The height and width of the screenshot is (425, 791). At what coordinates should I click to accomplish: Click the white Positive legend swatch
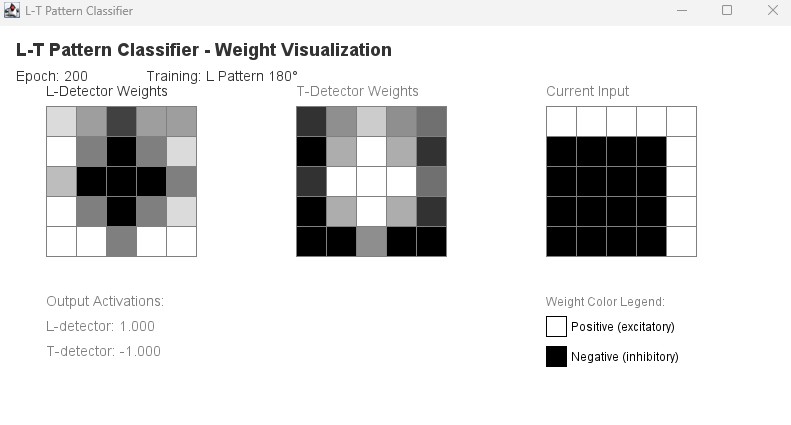coord(556,327)
